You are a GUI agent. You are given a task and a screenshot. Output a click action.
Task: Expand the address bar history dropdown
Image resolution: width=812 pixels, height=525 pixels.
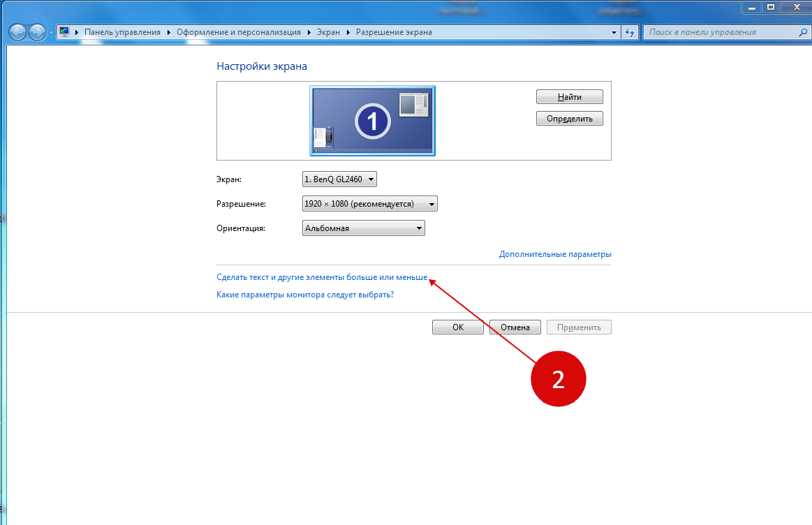click(614, 32)
